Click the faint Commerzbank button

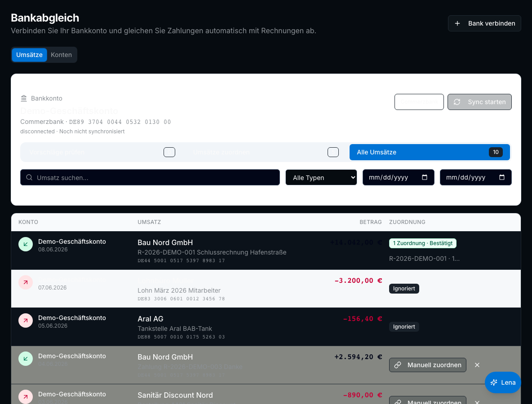pos(419,102)
